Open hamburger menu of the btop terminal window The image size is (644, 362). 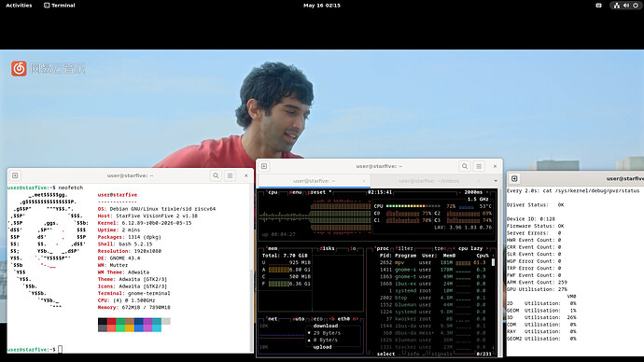click(x=479, y=166)
